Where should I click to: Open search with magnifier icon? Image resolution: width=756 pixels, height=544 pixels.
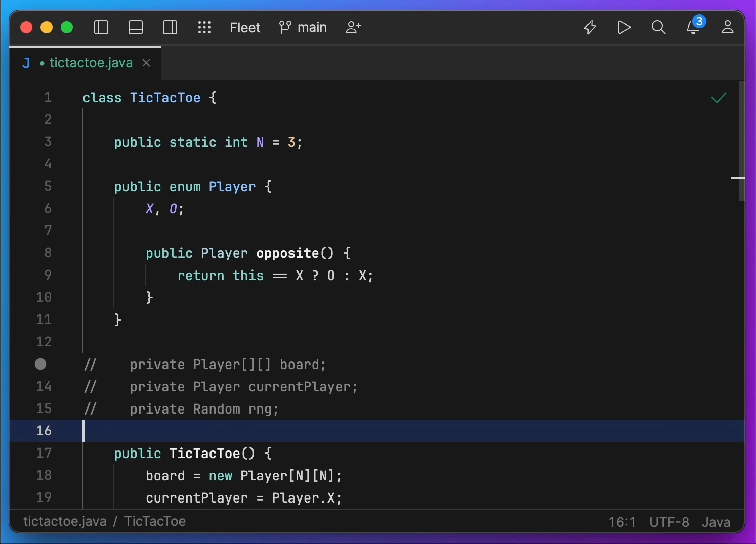point(658,27)
